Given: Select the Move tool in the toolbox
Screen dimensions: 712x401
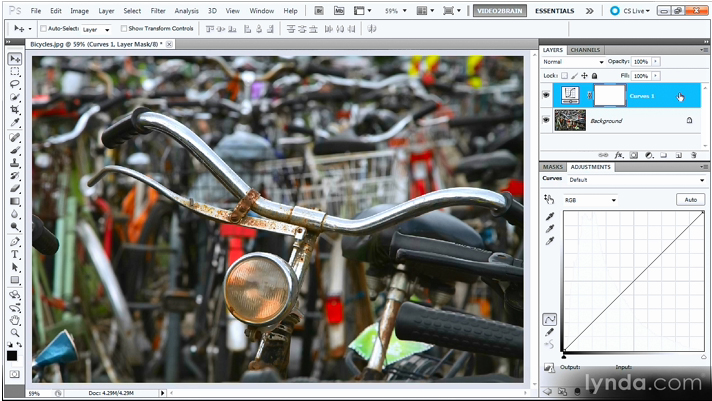Looking at the screenshot, I should tap(15, 59).
